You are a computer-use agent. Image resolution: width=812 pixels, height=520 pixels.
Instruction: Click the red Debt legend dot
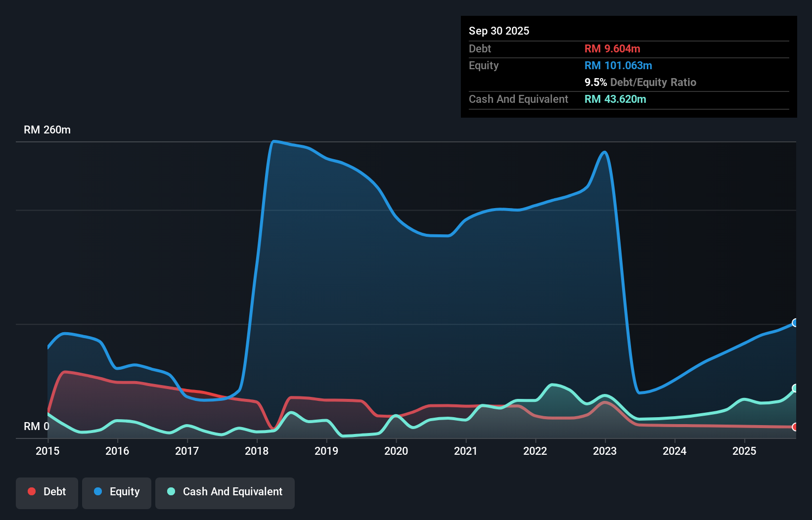coord(31,491)
